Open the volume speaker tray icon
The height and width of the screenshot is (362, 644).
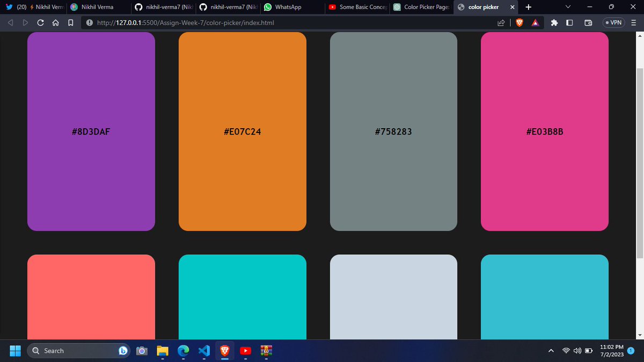pos(577,351)
